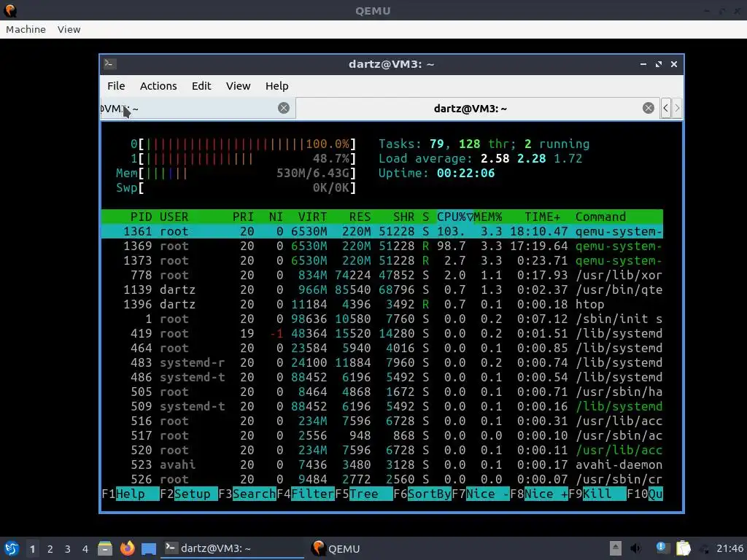Sort by the PID column header
Screen dimensions: 747x560
point(141,217)
